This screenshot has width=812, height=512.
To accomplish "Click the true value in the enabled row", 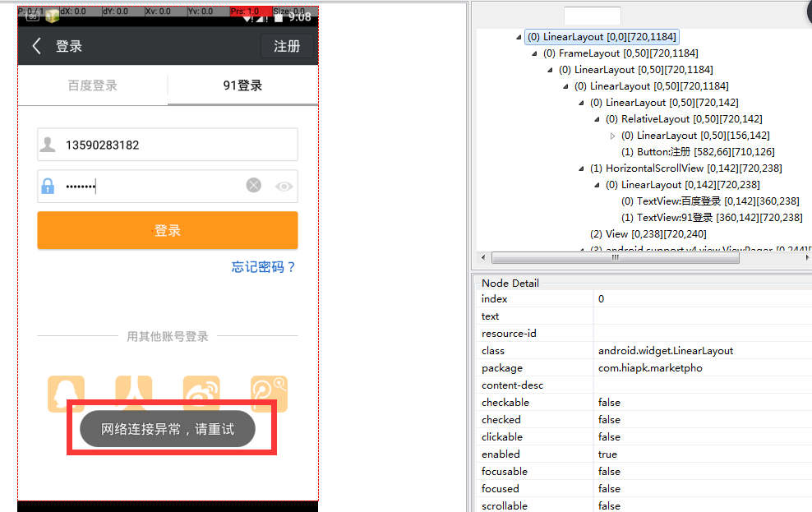I will point(607,454).
